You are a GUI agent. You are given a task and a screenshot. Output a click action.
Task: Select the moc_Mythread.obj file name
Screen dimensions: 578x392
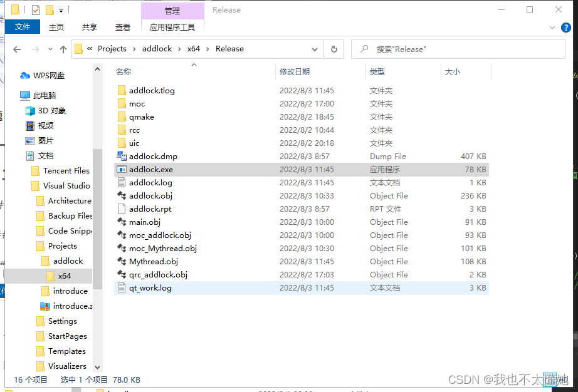(163, 249)
